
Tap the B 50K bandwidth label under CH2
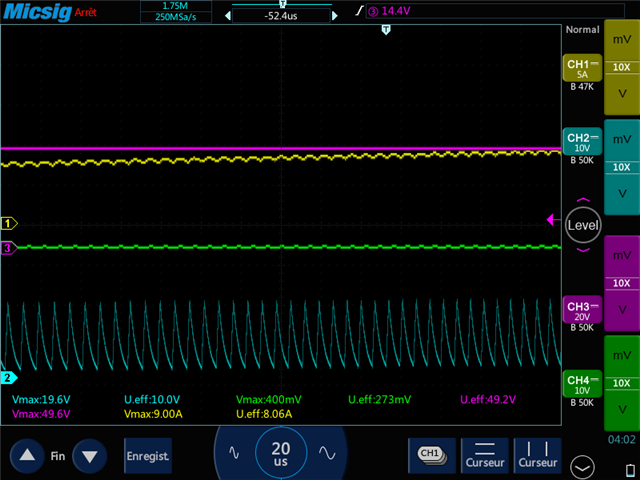[582, 160]
